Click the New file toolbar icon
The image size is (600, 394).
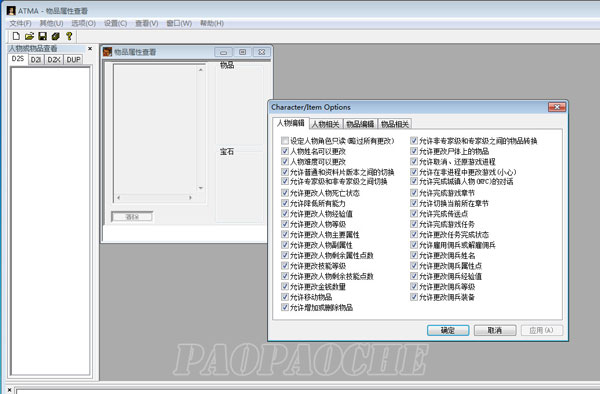pyautogui.click(x=16, y=36)
